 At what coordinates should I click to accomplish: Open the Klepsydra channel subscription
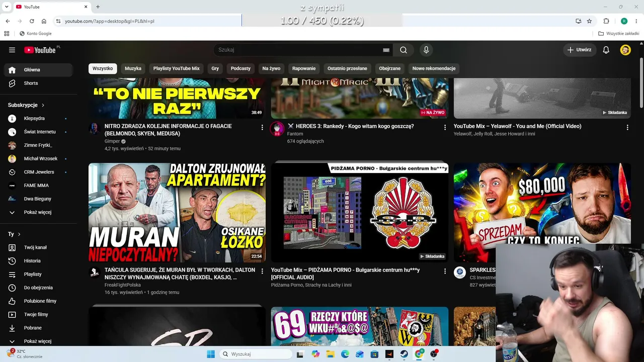pos(38,119)
